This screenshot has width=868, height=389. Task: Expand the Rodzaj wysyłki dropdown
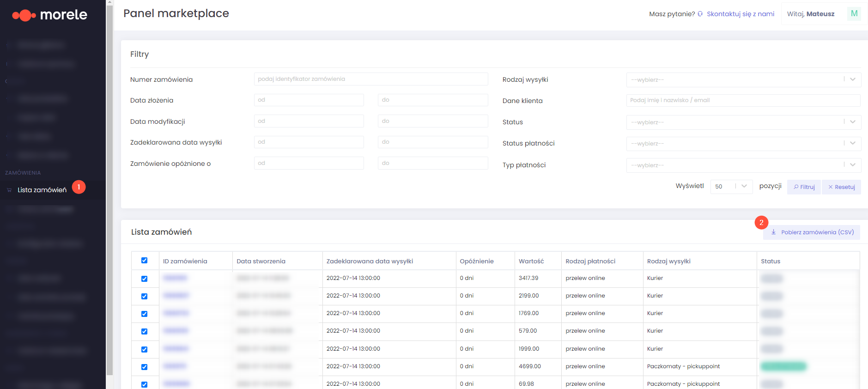(744, 79)
